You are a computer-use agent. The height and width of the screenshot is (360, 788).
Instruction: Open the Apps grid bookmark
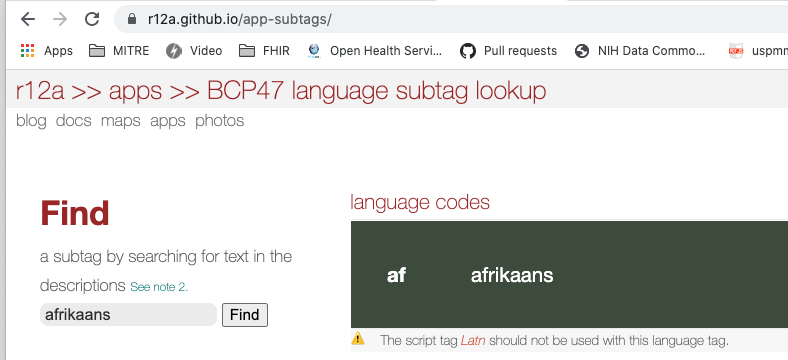coord(47,51)
